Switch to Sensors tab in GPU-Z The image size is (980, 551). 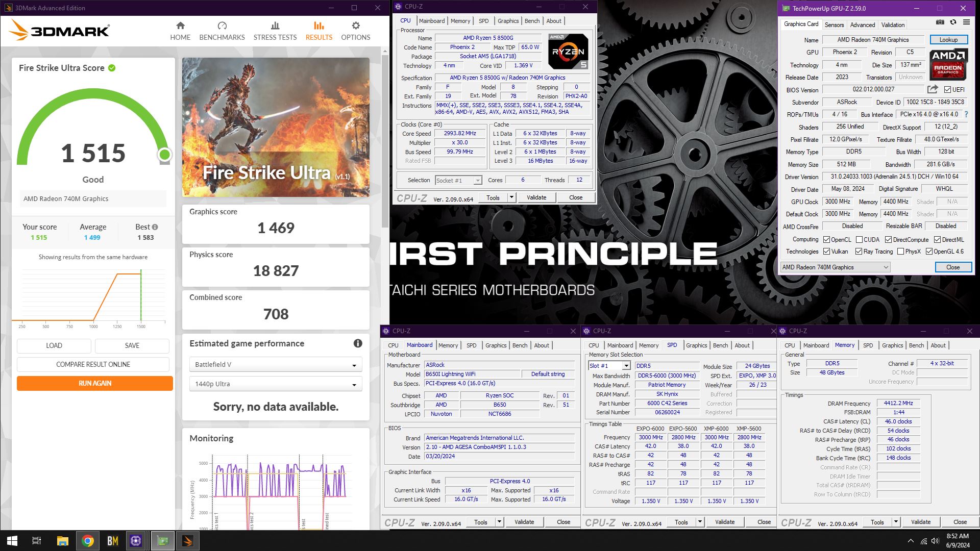(x=834, y=24)
